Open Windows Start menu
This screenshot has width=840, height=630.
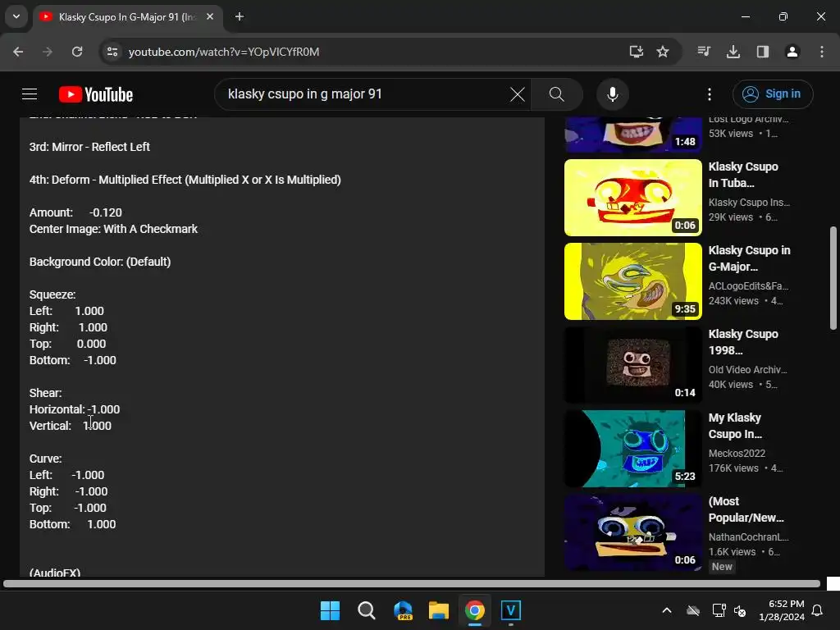tap(330, 610)
